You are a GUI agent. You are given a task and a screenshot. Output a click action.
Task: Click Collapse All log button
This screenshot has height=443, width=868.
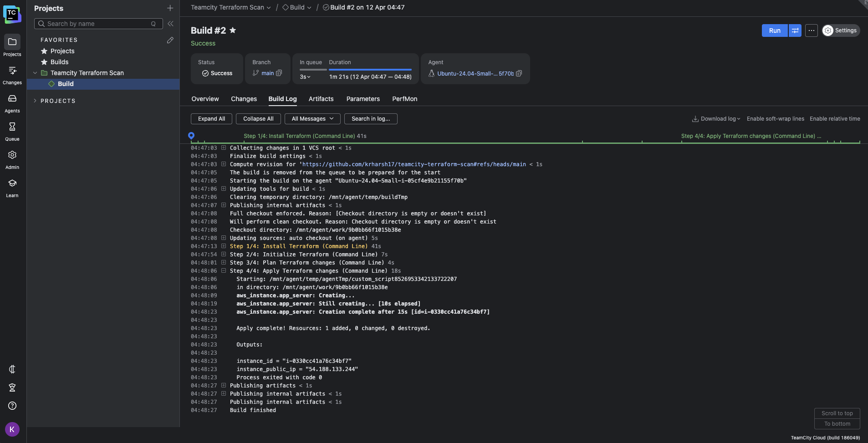pos(258,119)
